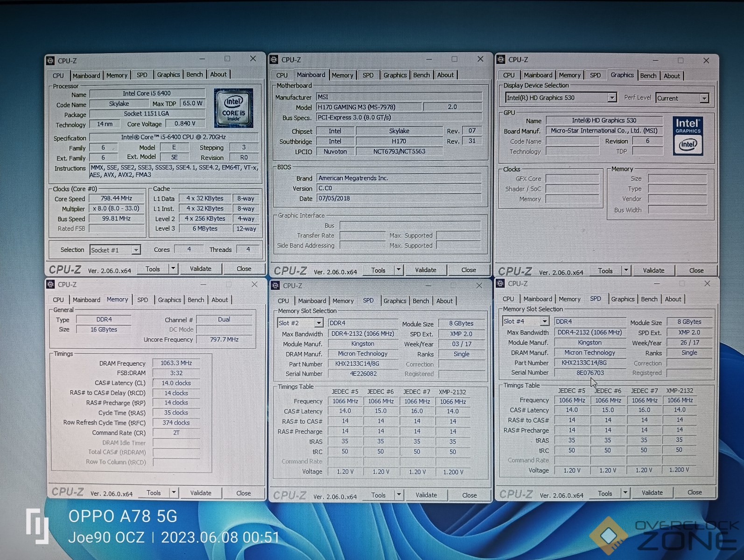The image size is (744, 560).
Task: Open CPU tab in Slot #2 SPD window
Action: pos(283,301)
